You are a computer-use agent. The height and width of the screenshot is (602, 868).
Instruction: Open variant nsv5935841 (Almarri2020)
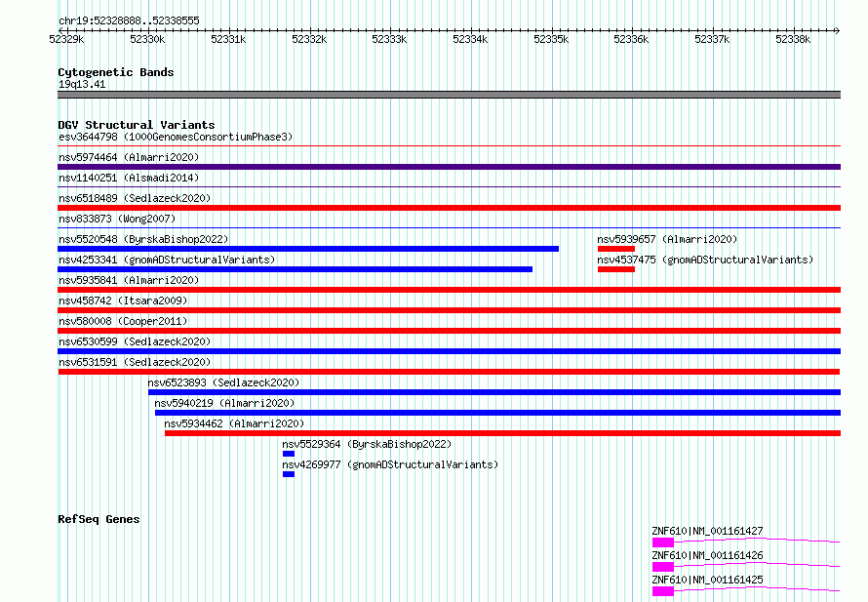pos(129,280)
